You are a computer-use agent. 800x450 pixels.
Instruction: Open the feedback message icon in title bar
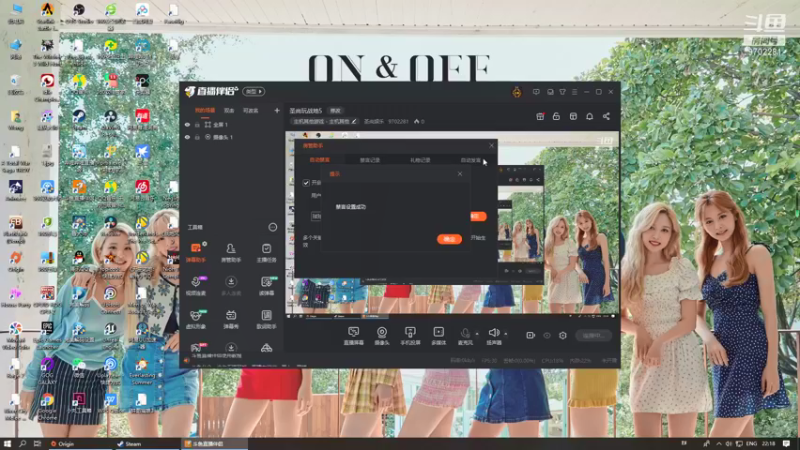pos(536,92)
